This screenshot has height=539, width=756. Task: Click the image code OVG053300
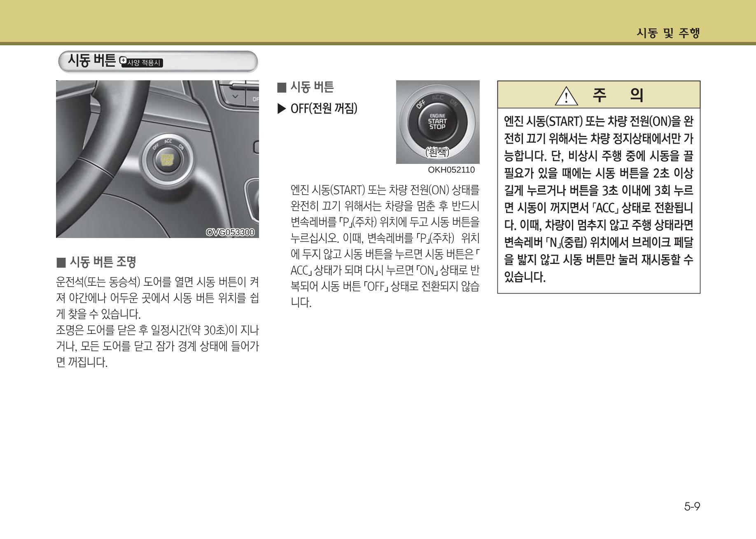point(230,232)
